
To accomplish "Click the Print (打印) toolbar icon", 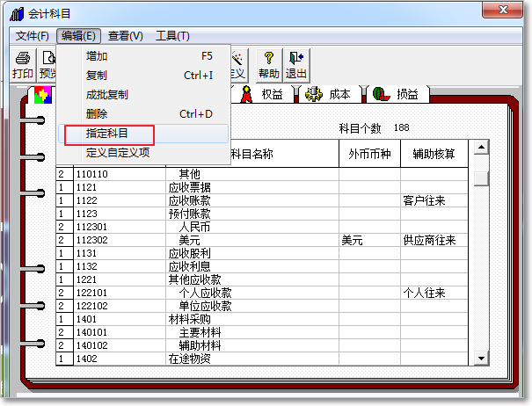I will pyautogui.click(x=22, y=58).
